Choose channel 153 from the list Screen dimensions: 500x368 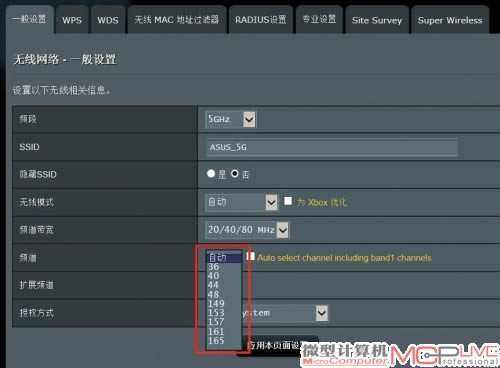click(224, 313)
